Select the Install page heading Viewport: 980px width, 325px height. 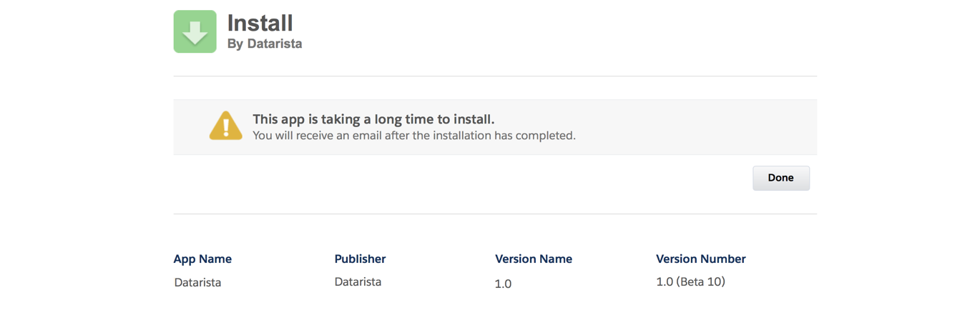(260, 23)
